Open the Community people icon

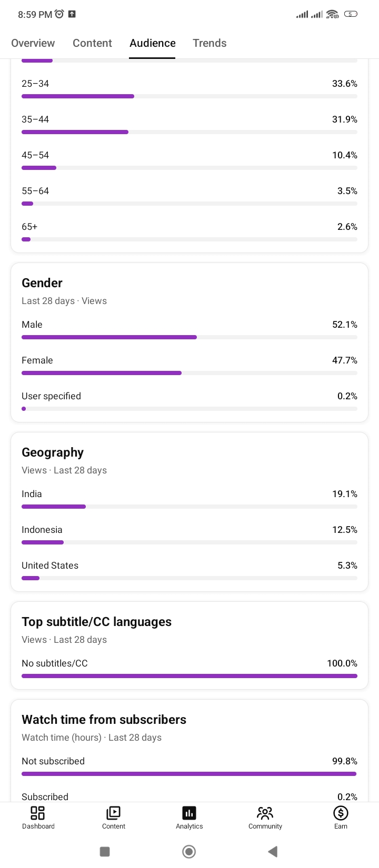[x=265, y=813]
